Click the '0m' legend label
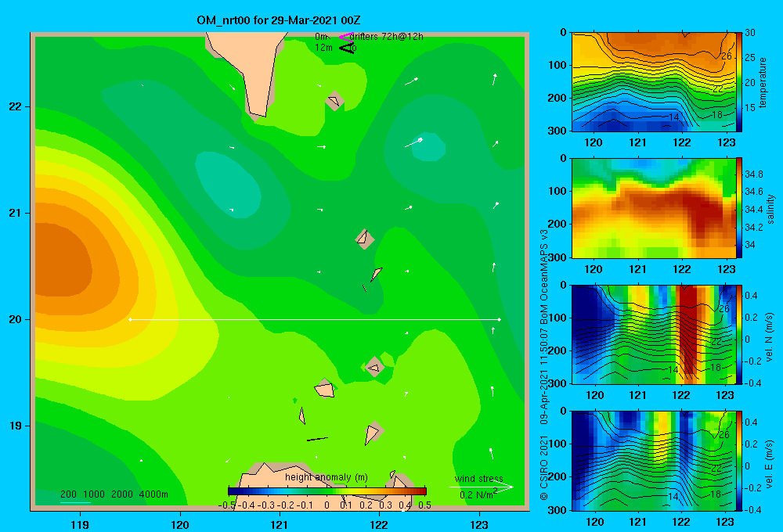The image size is (783, 532). 321,37
